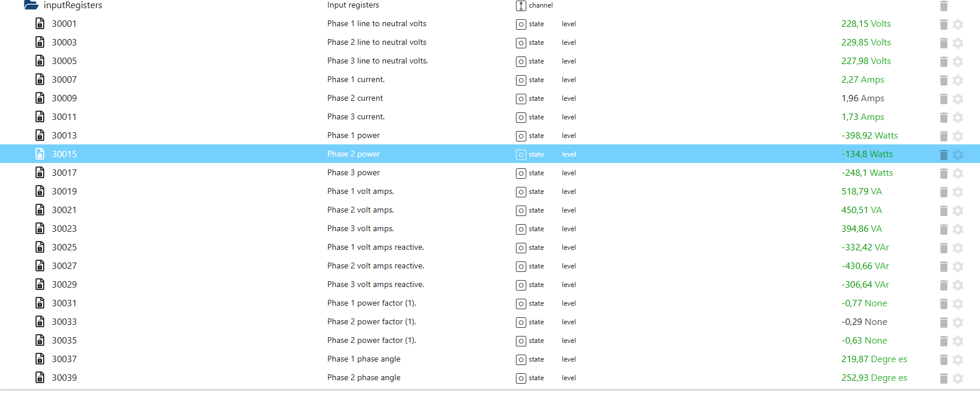Select register 30031 tree item
The width and height of the screenshot is (980, 393).
tap(64, 303)
